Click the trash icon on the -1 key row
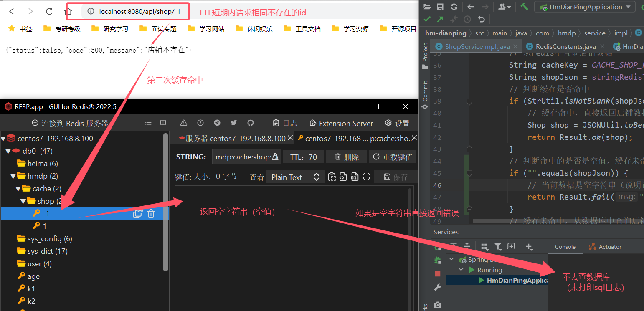 coord(151,214)
